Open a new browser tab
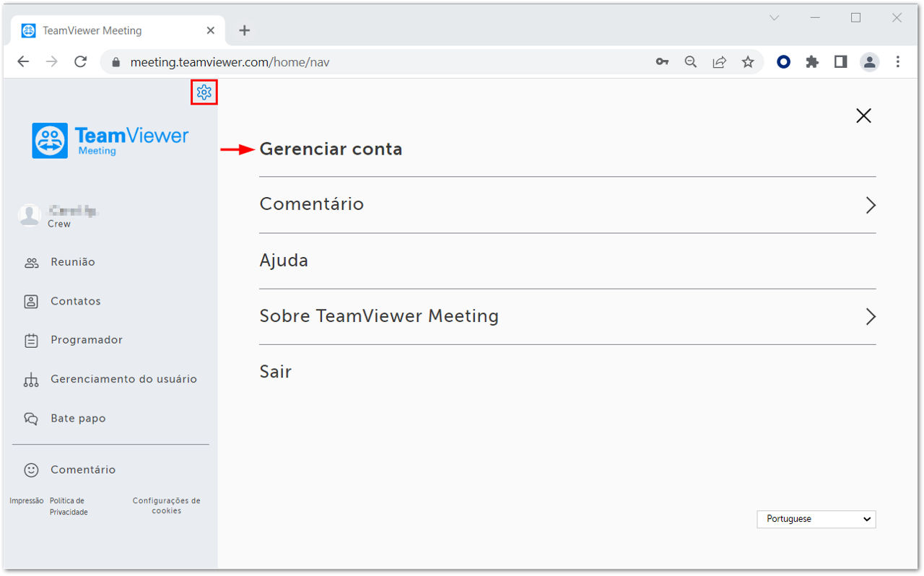This screenshot has width=924, height=576. pos(244,30)
